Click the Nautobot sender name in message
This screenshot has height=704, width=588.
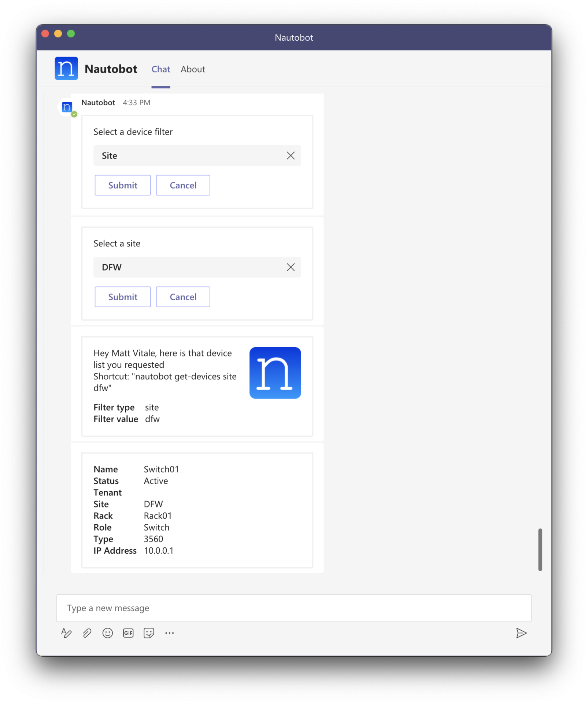click(x=98, y=103)
